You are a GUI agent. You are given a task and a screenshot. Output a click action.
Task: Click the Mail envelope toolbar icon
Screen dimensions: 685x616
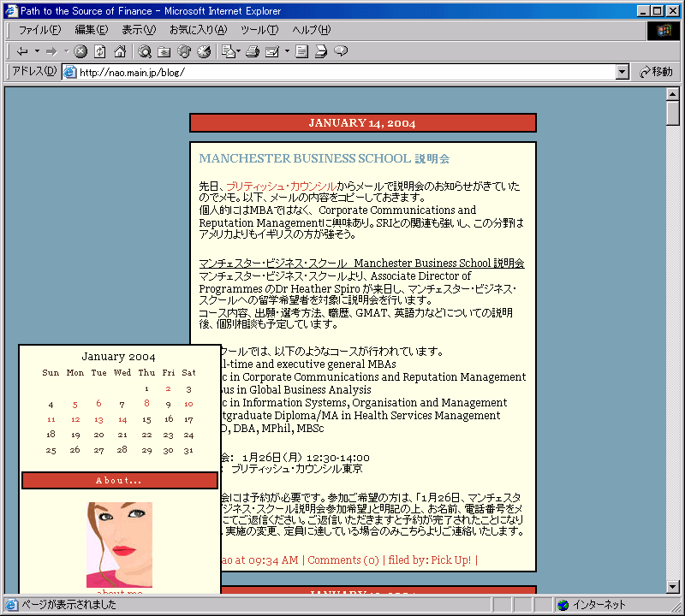pos(228,51)
